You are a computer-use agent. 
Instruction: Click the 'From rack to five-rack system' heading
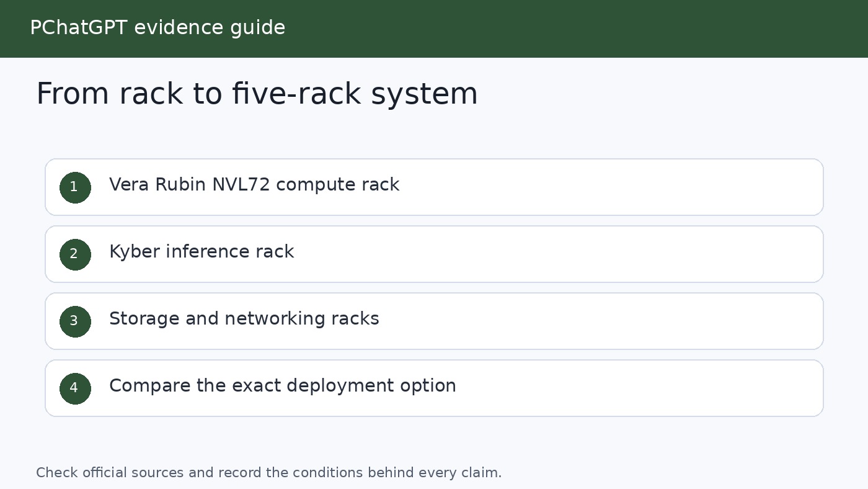tap(257, 94)
